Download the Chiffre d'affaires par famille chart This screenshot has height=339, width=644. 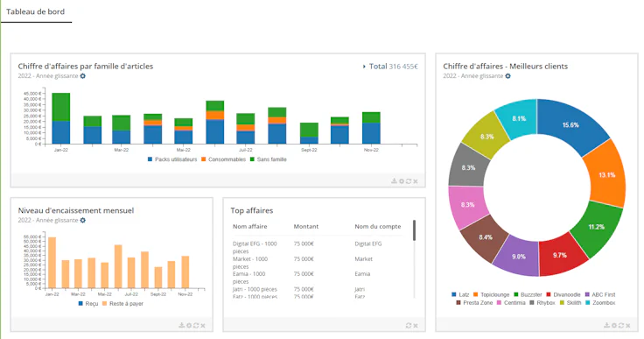click(x=394, y=181)
